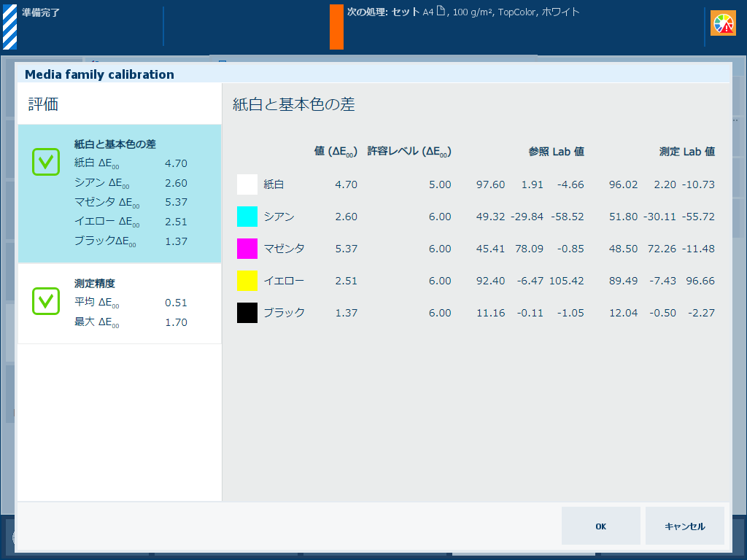Screen dimensions: 747x560
Task: Click シアン row label in table
Action: tap(279, 217)
